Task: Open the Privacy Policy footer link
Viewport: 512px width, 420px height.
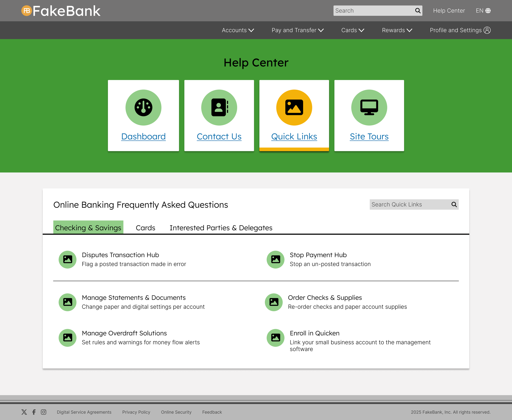Action: tap(136, 412)
